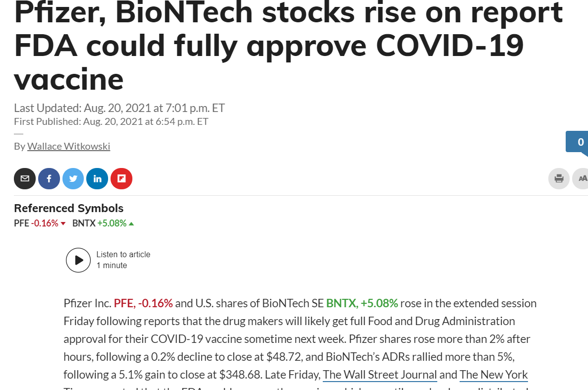Share article on Facebook
The width and height of the screenshot is (588, 390).
tap(49, 178)
